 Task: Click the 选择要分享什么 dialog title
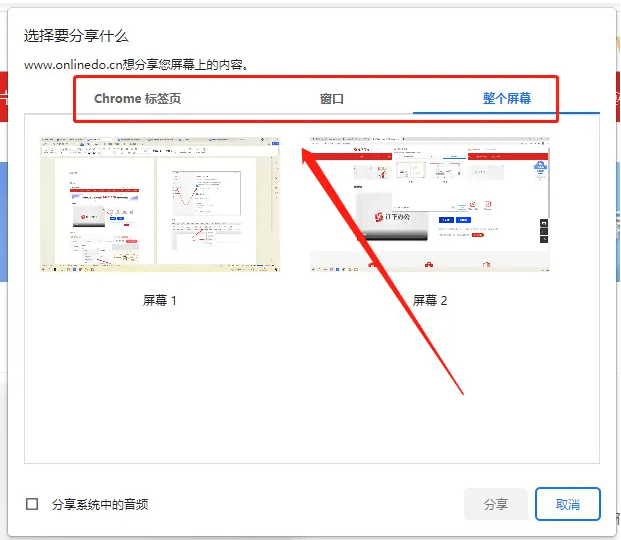[x=76, y=36]
